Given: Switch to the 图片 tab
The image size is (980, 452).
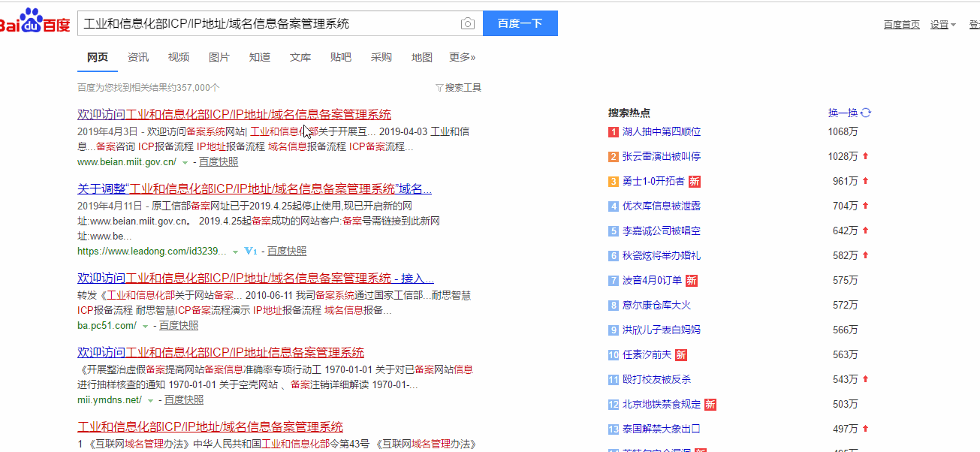Looking at the screenshot, I should pos(219,57).
